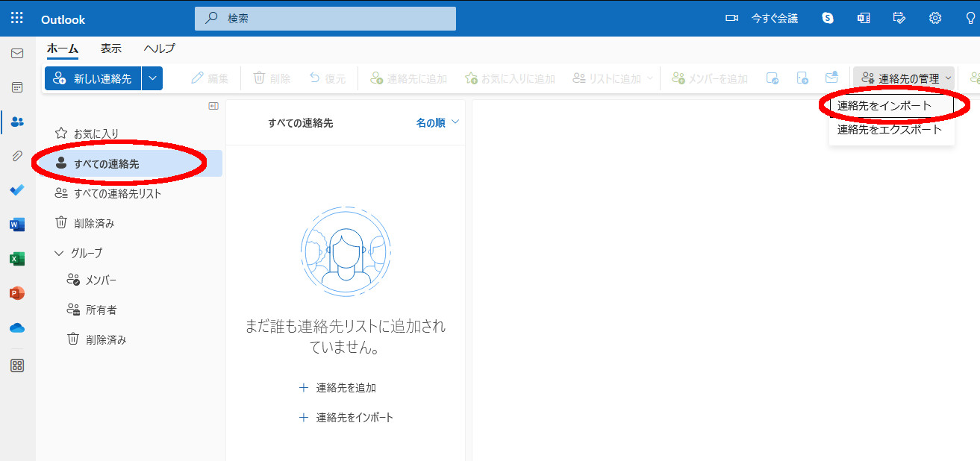Screen dimensions: 980x461
Task: Open the 名の順 sort dropdown
Action: click(x=437, y=123)
